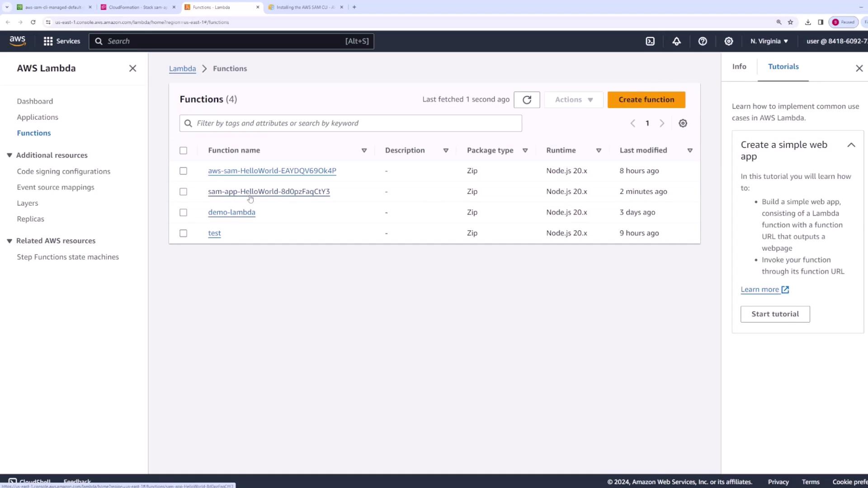Open the N. Virginia region selector

(769, 41)
